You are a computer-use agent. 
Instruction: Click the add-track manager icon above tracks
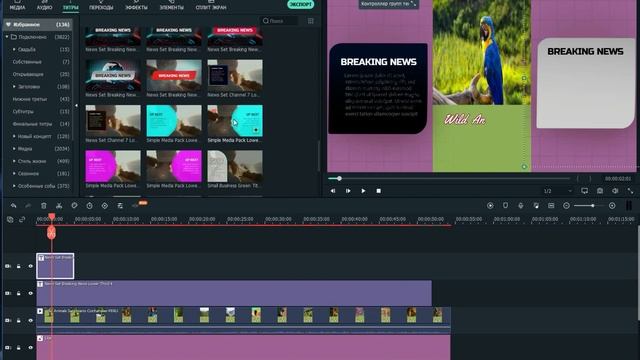[x=10, y=220]
